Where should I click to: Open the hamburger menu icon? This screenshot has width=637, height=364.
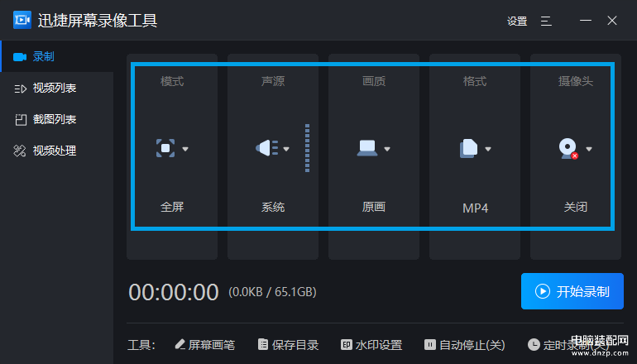546,22
